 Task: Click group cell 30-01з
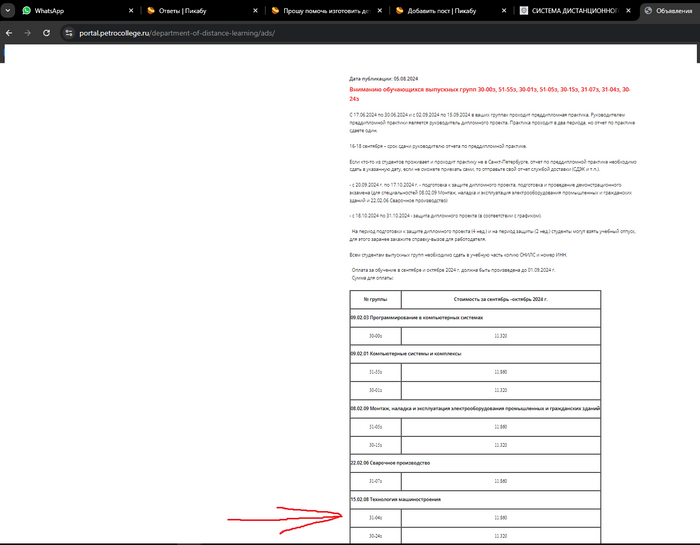coord(375,390)
